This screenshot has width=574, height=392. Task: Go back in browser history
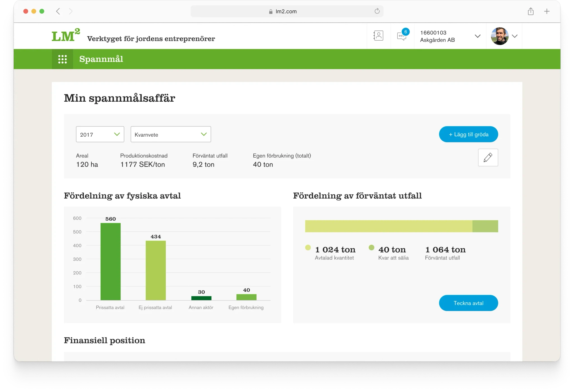[58, 11]
